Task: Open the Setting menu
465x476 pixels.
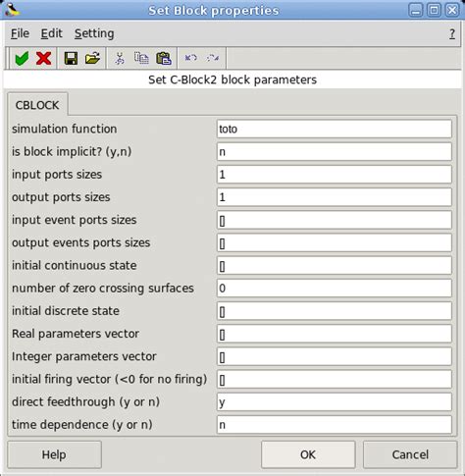Action: click(94, 33)
